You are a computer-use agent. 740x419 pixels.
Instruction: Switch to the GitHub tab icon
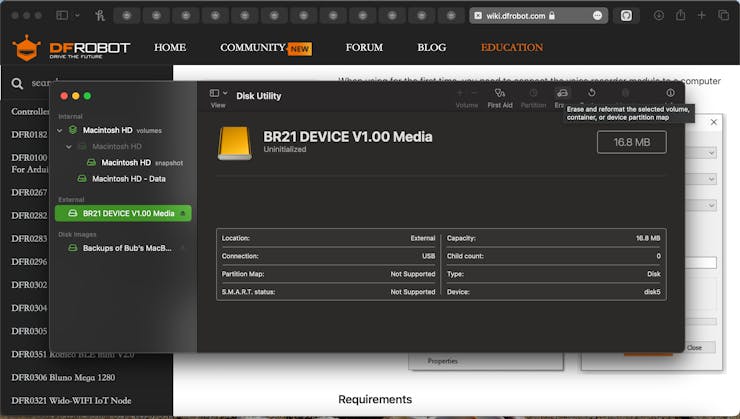click(626, 16)
